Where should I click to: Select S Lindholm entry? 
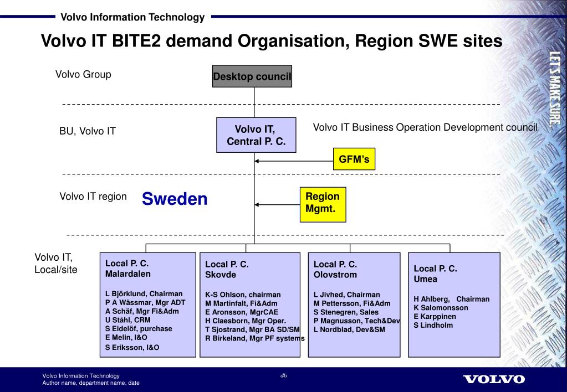[x=433, y=325]
